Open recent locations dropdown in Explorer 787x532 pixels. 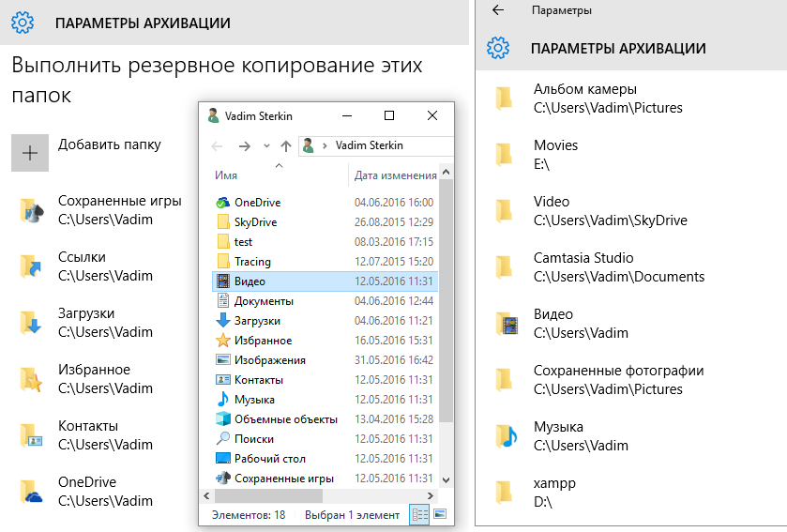click(x=266, y=145)
